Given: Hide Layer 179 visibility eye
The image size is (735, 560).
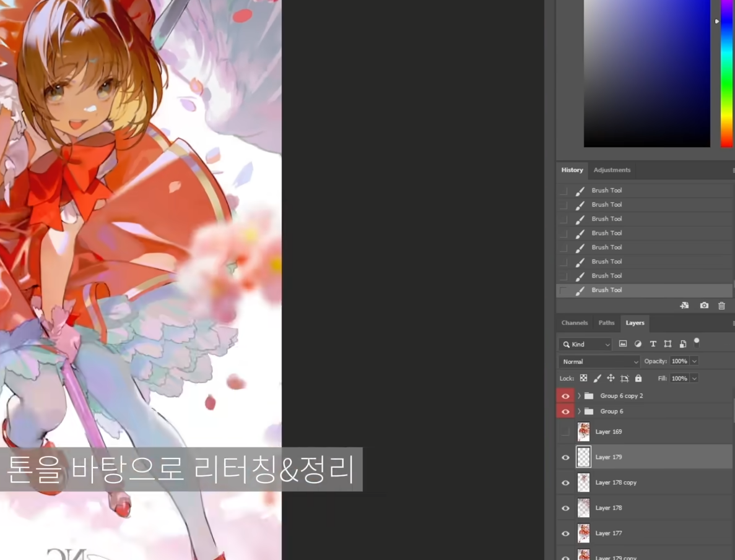Looking at the screenshot, I should 565,457.
